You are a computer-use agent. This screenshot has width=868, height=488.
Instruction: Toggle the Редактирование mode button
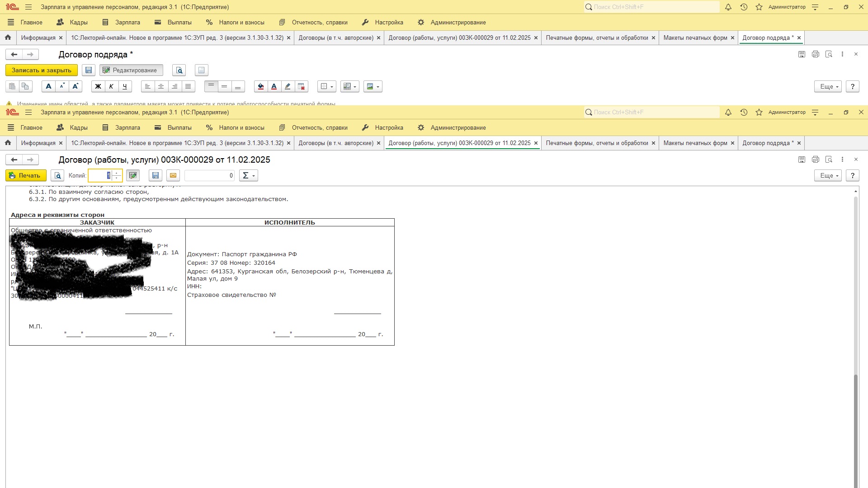[131, 70]
